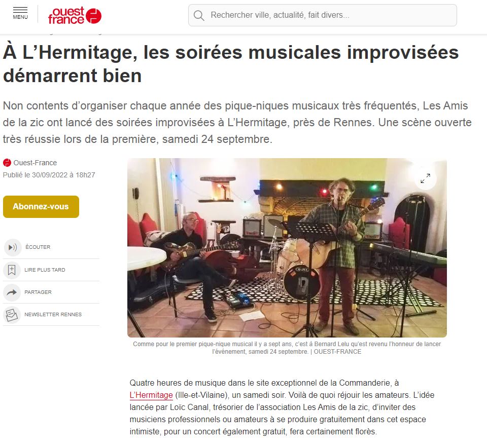Click the MENU text under hamburger
Image resolution: width=487 pixels, height=448 pixels.
(20, 17)
